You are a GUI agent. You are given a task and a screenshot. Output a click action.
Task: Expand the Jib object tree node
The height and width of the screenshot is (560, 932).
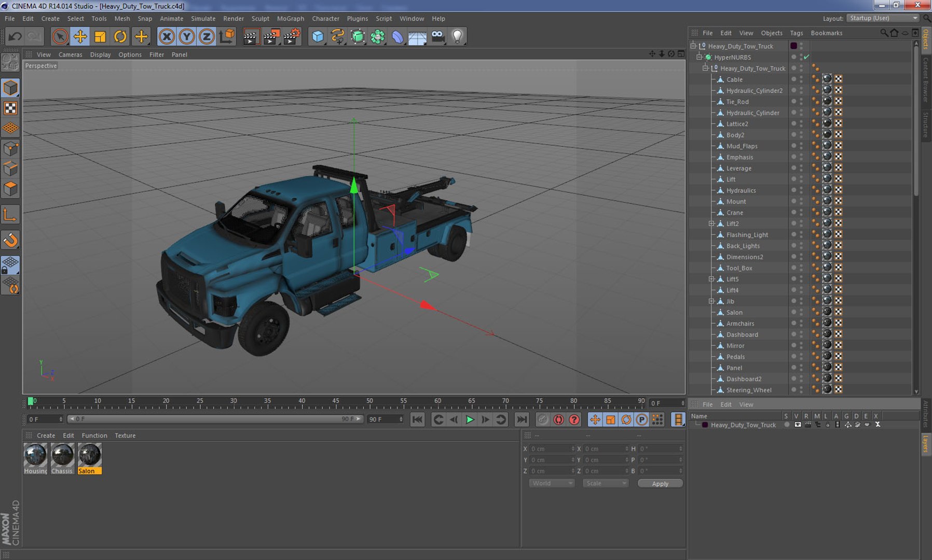[711, 301]
